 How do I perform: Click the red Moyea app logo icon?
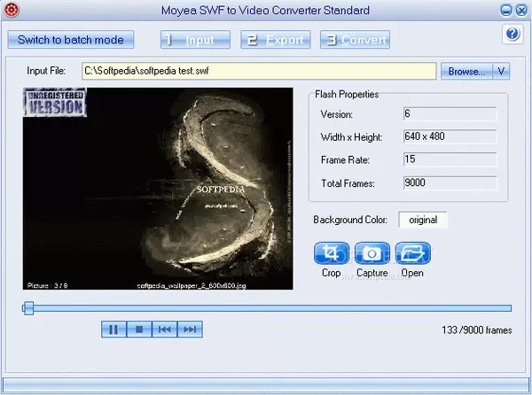click(x=12, y=10)
